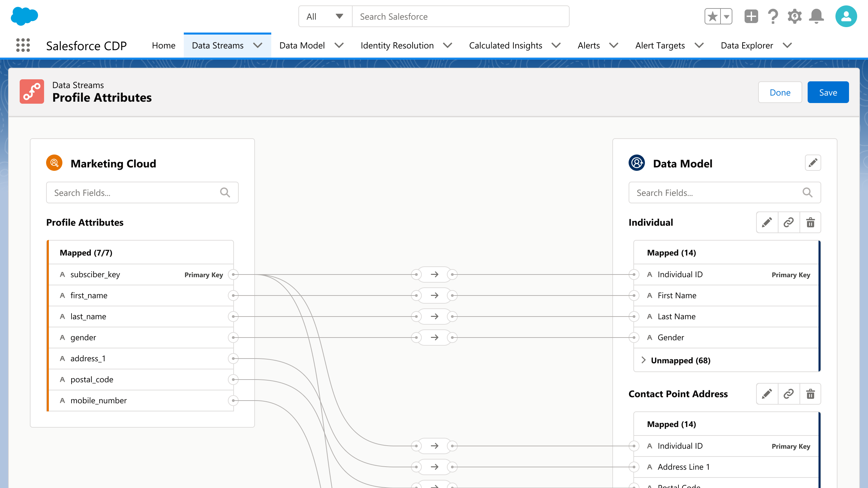Open notifications with the bell icon

point(816,16)
